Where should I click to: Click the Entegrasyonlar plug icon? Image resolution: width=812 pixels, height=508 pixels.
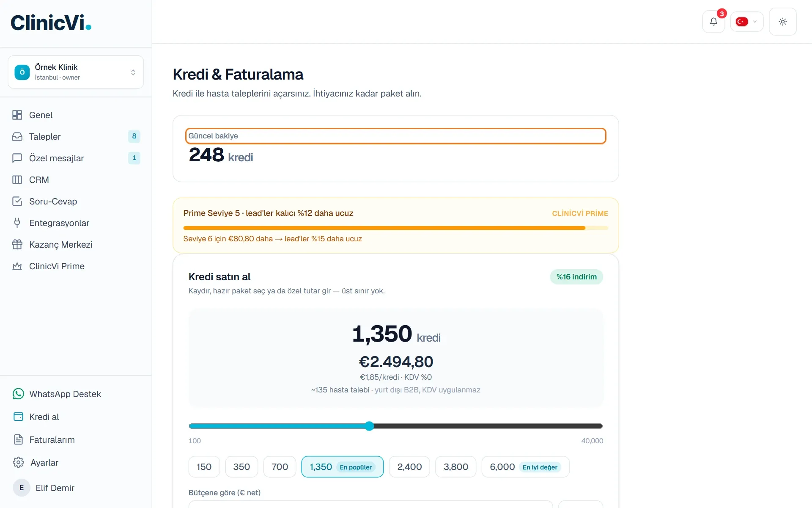point(17,223)
